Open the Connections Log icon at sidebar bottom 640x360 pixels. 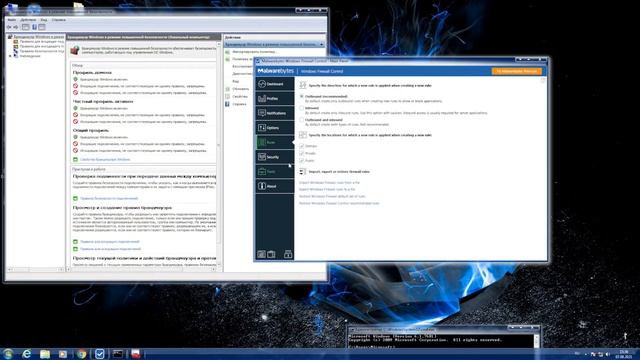tap(271, 254)
